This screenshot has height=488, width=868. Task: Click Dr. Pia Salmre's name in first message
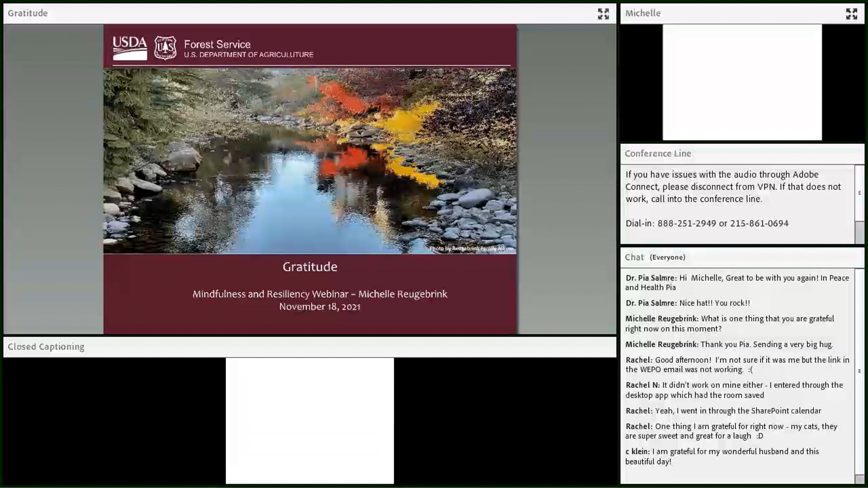tap(651, 278)
